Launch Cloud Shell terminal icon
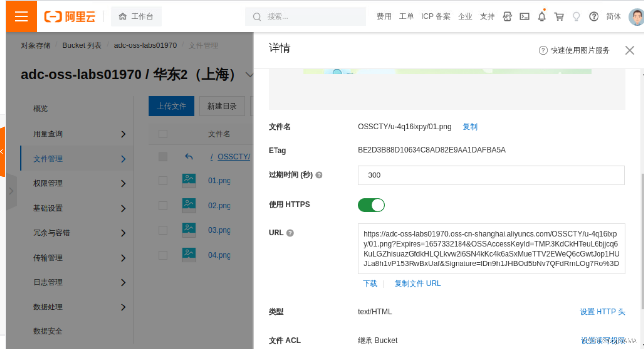644x349 pixels. tap(524, 16)
